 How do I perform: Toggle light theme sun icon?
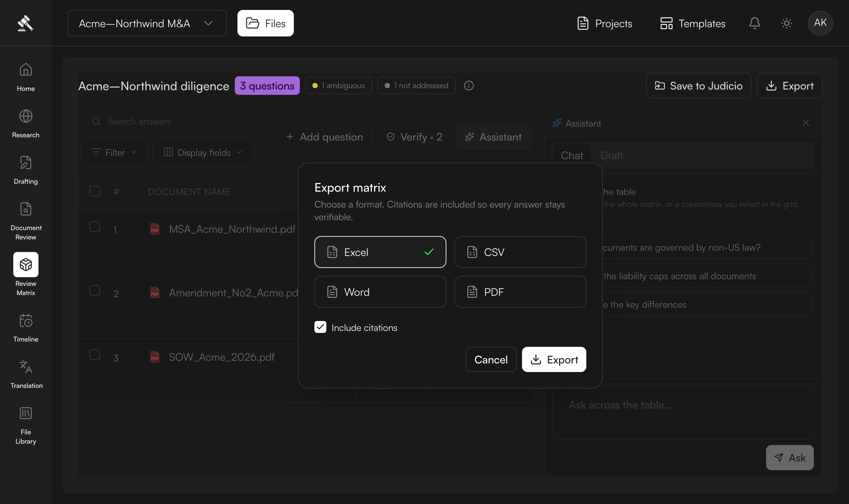click(787, 23)
